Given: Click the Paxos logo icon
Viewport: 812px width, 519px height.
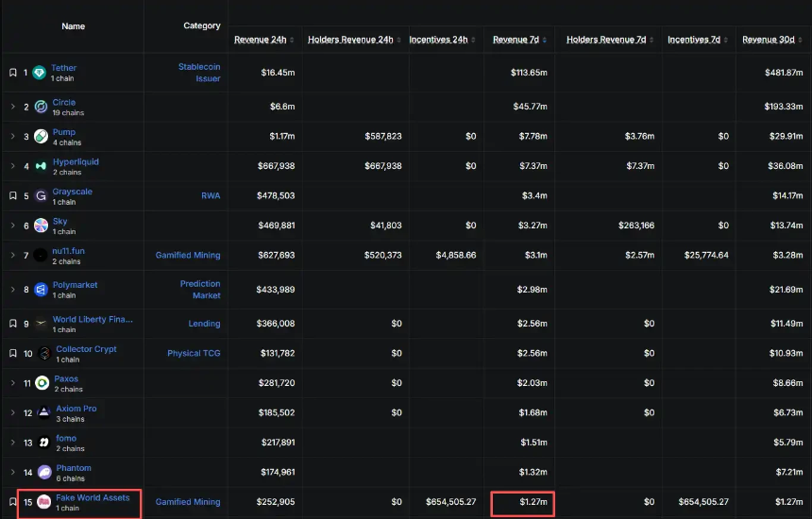Looking at the screenshot, I should pos(42,383).
